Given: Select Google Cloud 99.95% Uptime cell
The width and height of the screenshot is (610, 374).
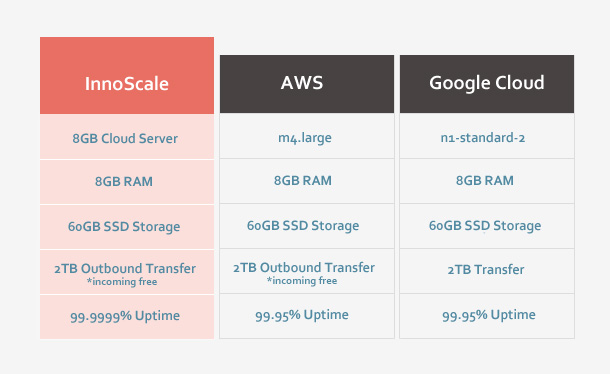Looking at the screenshot, I should coord(487,316).
